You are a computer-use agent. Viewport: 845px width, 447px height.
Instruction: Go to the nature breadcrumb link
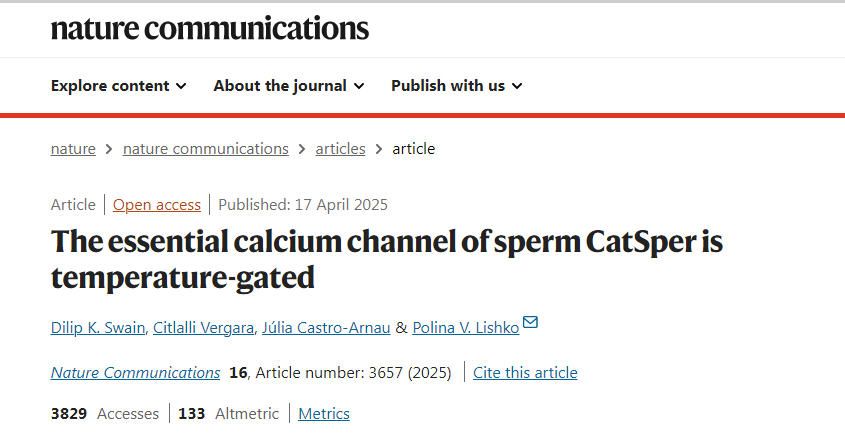point(73,149)
